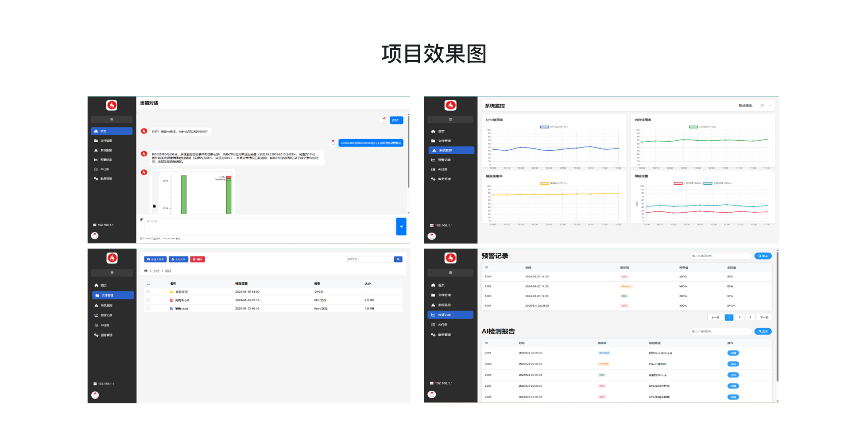Click Memory tag in alert row 1002

pos(626,286)
